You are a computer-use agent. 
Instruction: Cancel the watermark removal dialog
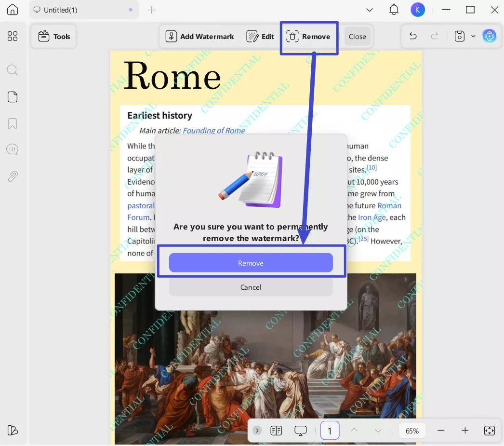[251, 287]
